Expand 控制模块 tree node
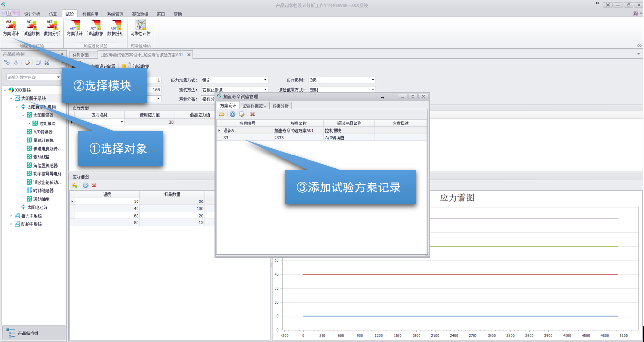Image resolution: width=644 pixels, height=342 pixels. point(29,124)
